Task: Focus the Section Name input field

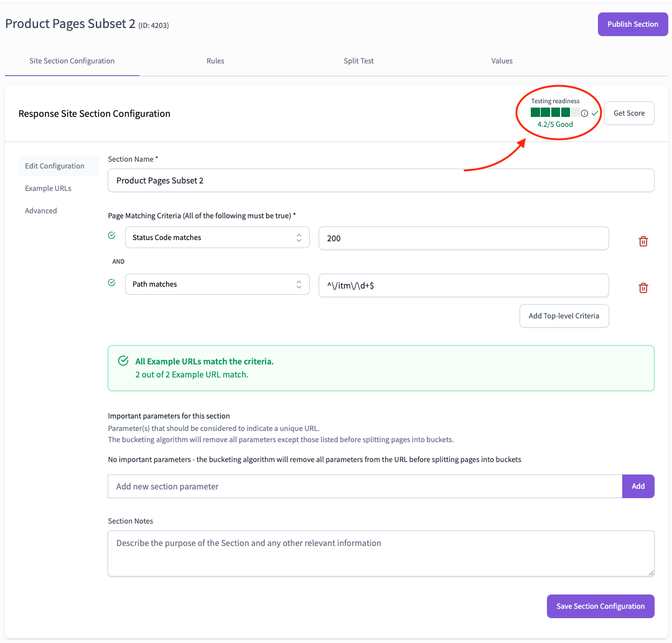Action: click(381, 180)
